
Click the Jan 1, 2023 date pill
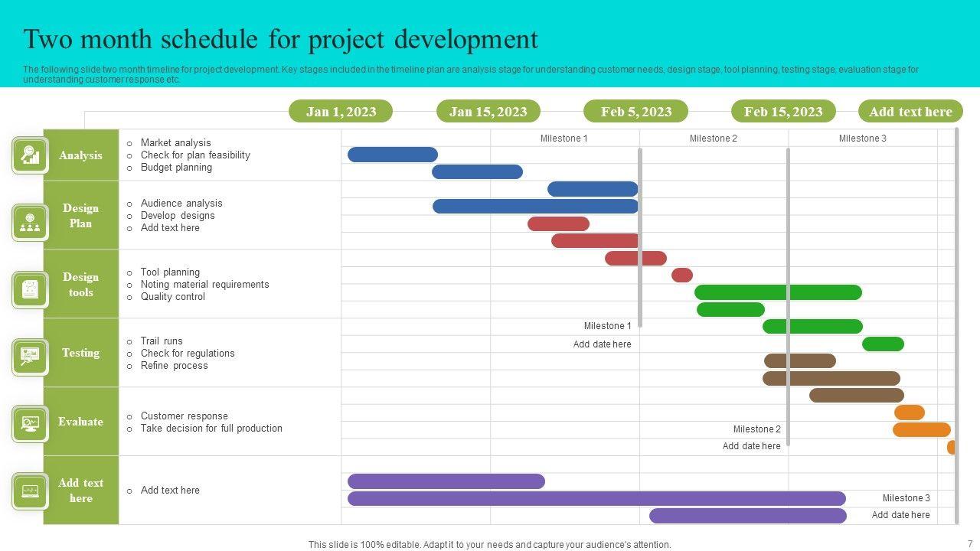coord(341,112)
